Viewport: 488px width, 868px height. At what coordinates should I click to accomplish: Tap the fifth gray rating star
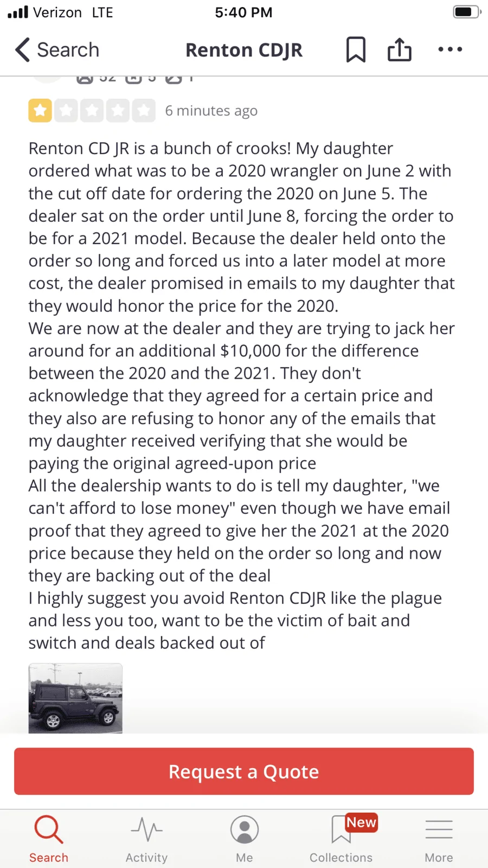pyautogui.click(x=144, y=111)
